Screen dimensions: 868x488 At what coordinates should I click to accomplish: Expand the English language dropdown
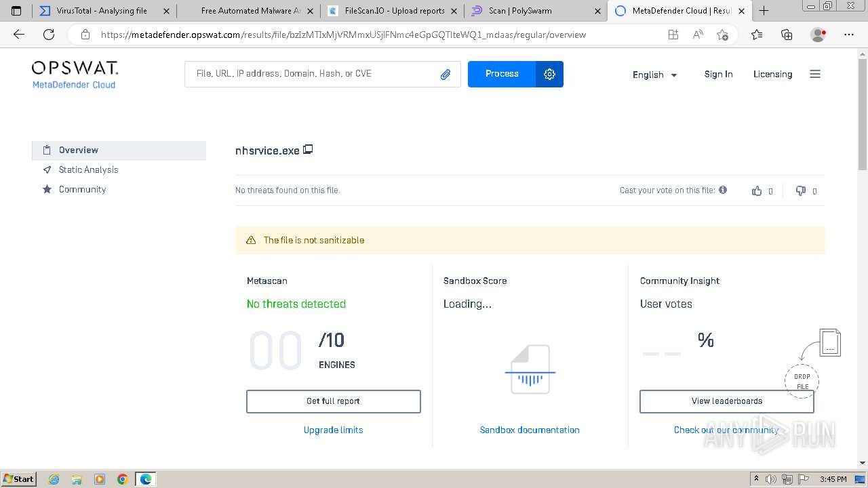click(x=655, y=75)
